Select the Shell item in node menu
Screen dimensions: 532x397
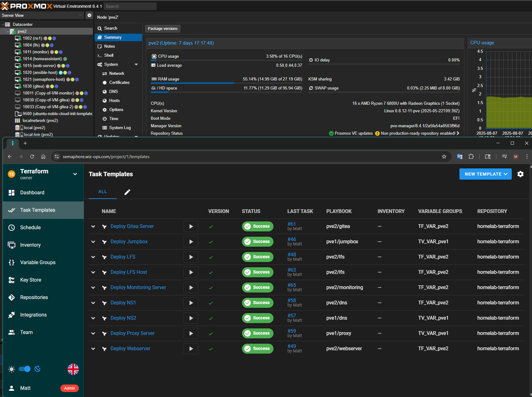click(109, 56)
